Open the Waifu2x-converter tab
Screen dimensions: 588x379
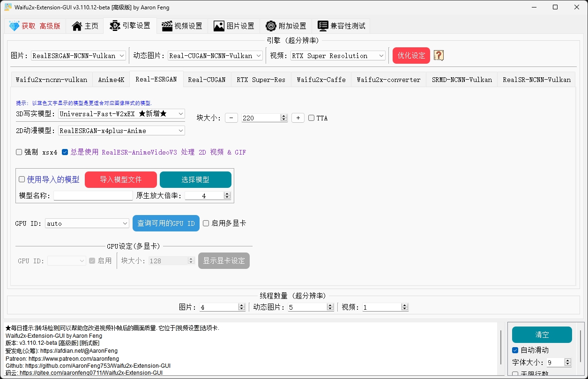388,80
